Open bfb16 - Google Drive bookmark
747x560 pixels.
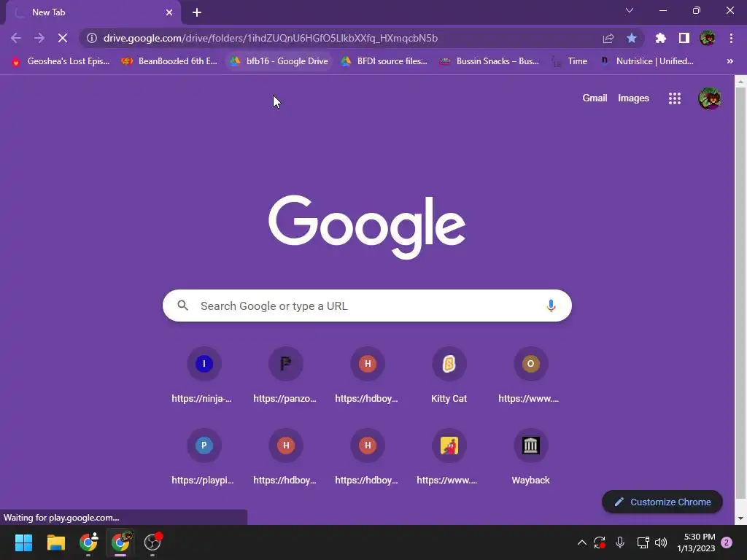click(279, 61)
